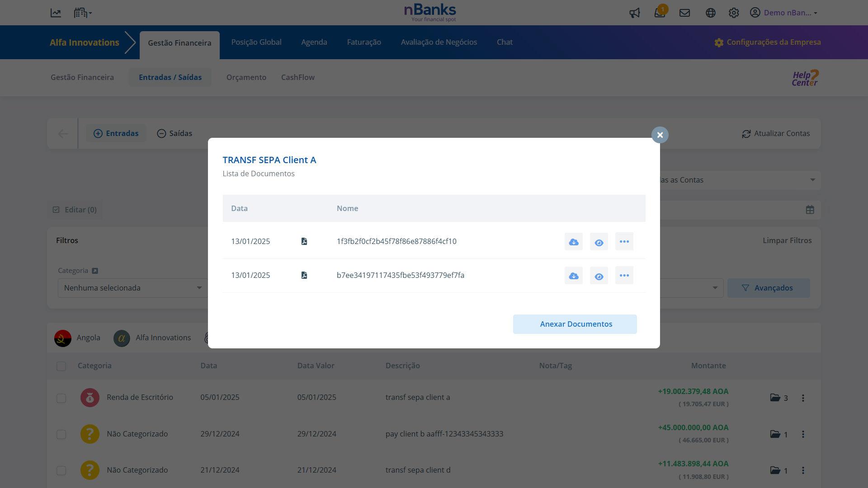Preview the first document with eye icon
The image size is (868, 488).
(599, 242)
